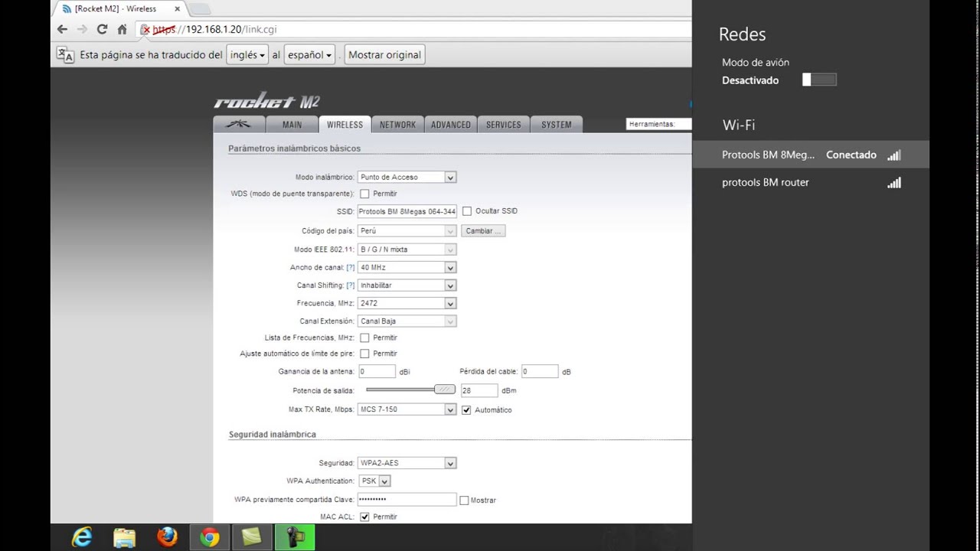Open Internet Explorer from the taskbar
The height and width of the screenshot is (551, 980).
click(81, 537)
